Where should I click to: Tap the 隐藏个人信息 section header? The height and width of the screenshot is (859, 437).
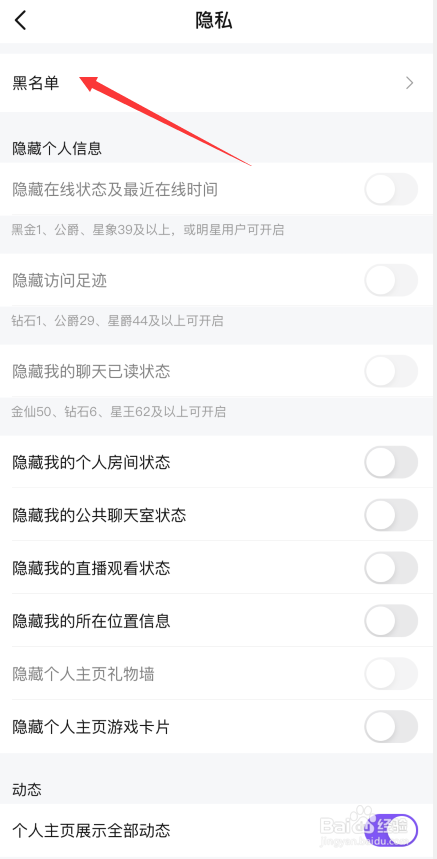57,148
